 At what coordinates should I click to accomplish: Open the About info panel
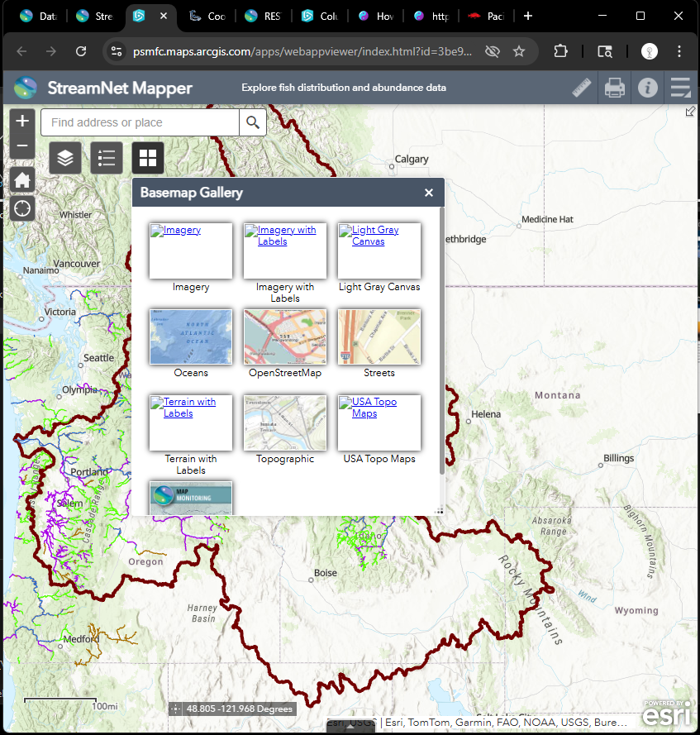648,88
